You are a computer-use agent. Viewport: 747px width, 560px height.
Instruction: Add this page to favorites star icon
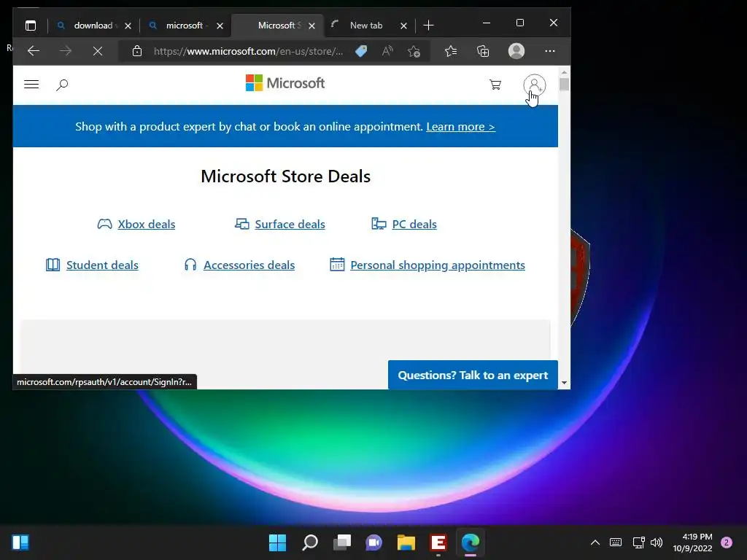tap(414, 51)
